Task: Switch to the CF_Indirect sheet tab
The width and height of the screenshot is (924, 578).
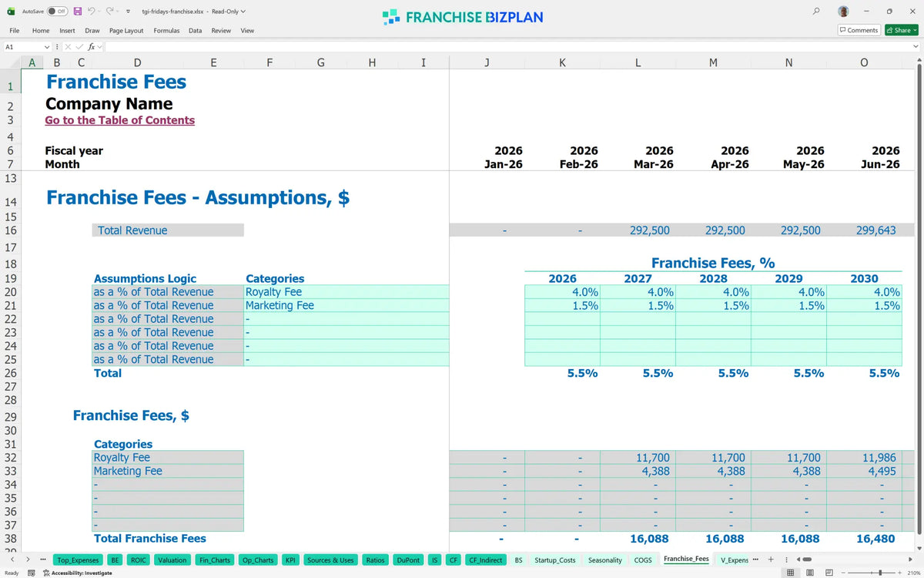Action: pyautogui.click(x=485, y=560)
